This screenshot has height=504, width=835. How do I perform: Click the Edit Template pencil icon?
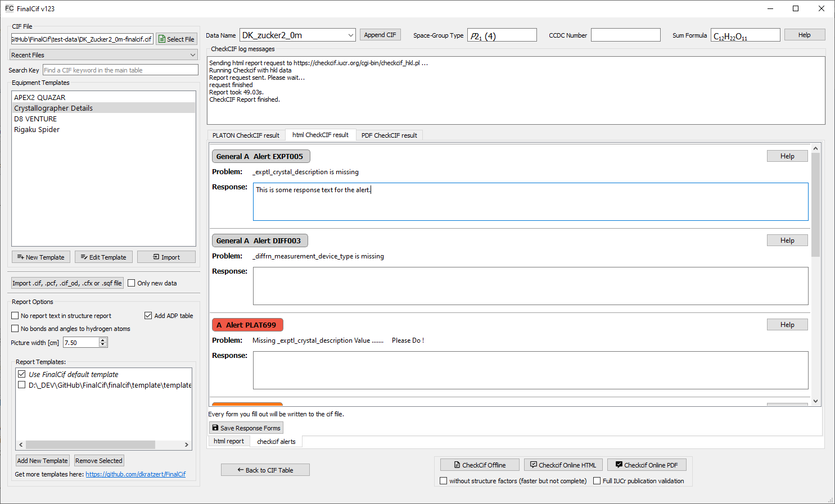tap(84, 257)
